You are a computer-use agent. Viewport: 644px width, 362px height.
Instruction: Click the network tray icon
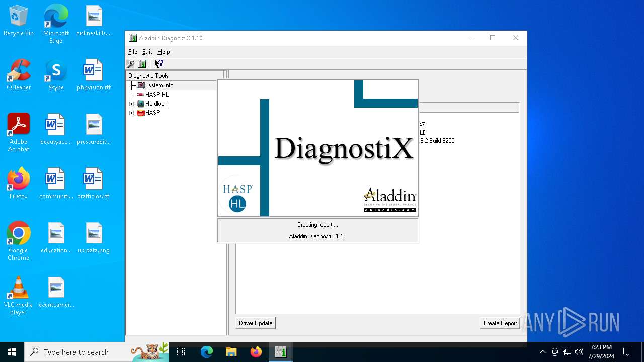567,352
